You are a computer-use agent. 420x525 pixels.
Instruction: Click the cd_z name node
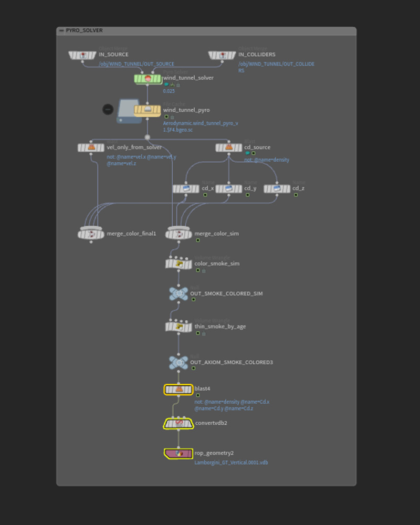[277, 189]
